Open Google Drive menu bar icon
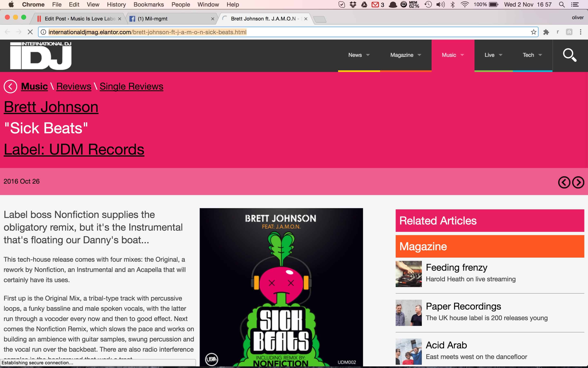The image size is (588, 368). [x=364, y=4]
